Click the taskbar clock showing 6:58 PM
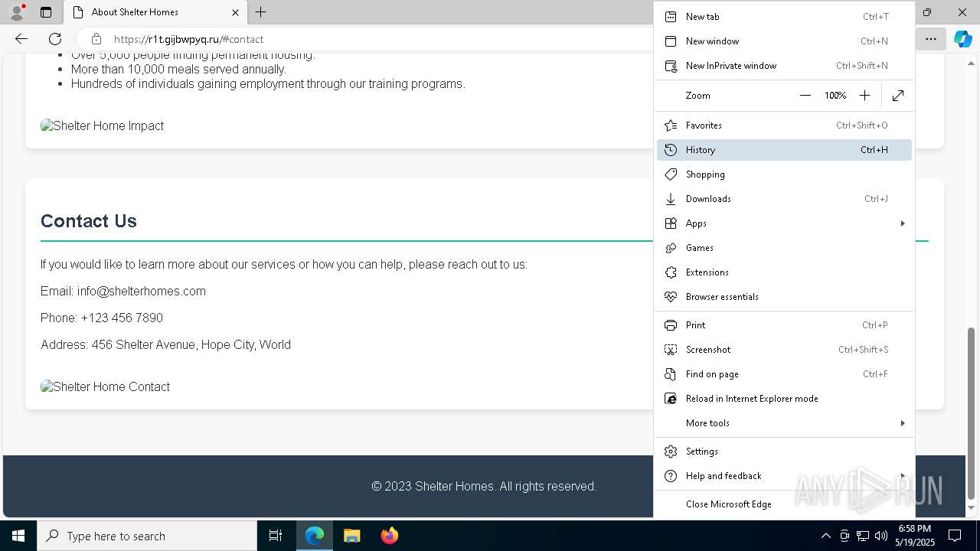Viewport: 980px width, 551px height. point(915,536)
